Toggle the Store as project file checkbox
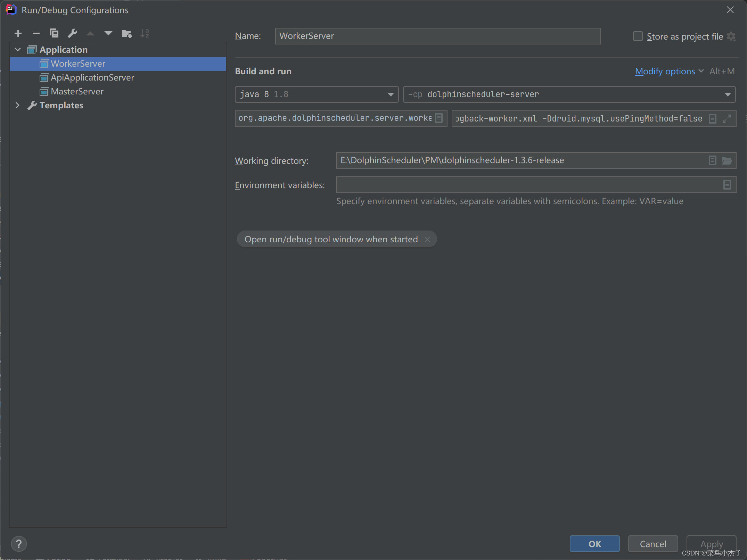This screenshot has width=747, height=560. (638, 36)
